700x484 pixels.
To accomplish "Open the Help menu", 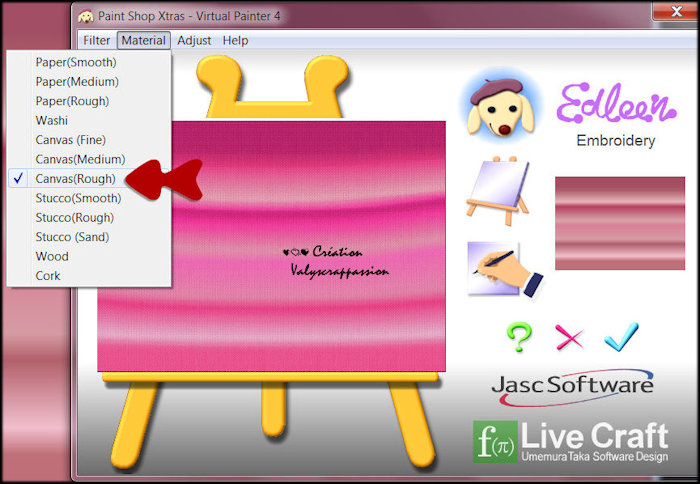I will pos(235,40).
